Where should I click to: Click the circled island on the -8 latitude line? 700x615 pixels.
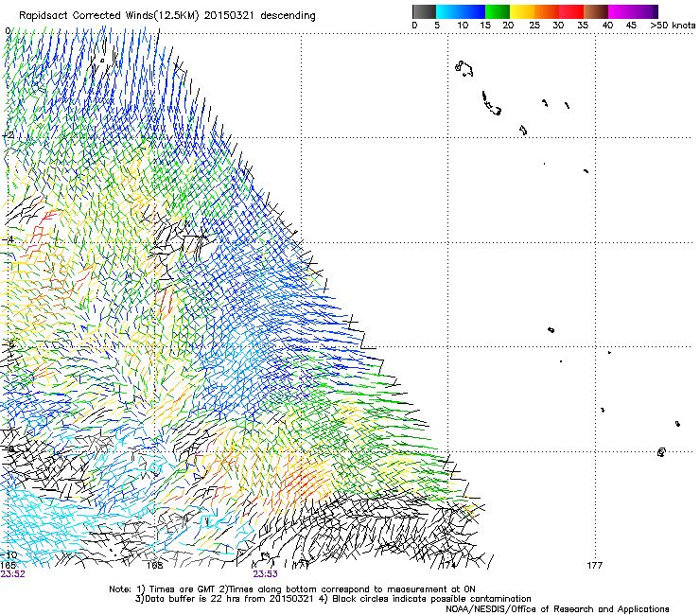pyautogui.click(x=661, y=452)
